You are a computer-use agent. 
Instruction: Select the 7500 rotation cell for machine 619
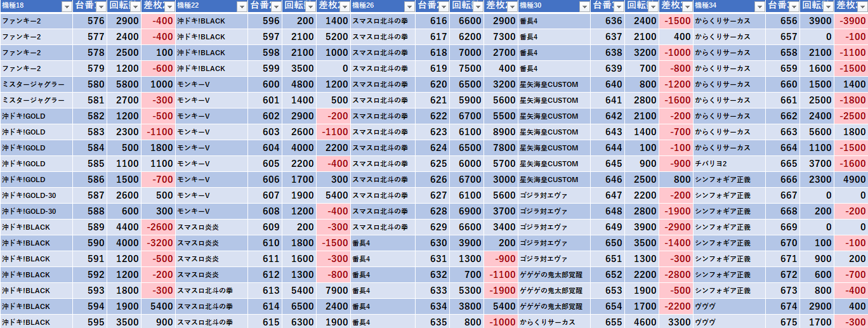pyautogui.click(x=466, y=69)
